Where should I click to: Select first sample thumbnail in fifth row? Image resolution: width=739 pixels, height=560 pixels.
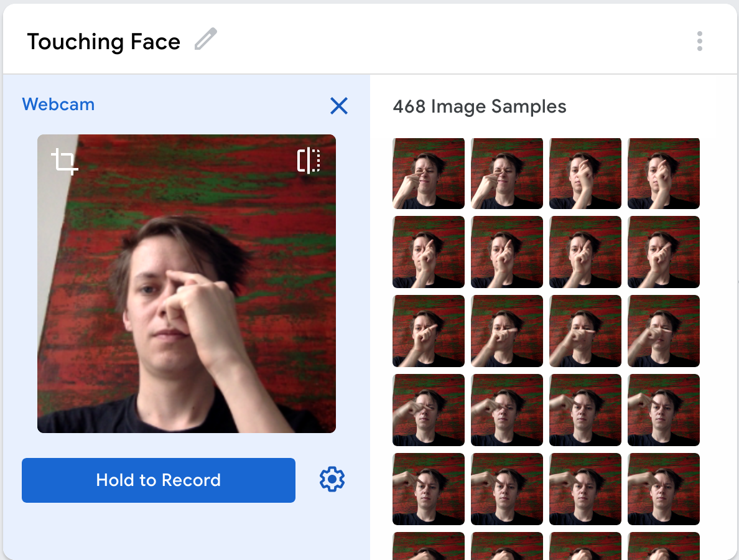[x=429, y=489]
